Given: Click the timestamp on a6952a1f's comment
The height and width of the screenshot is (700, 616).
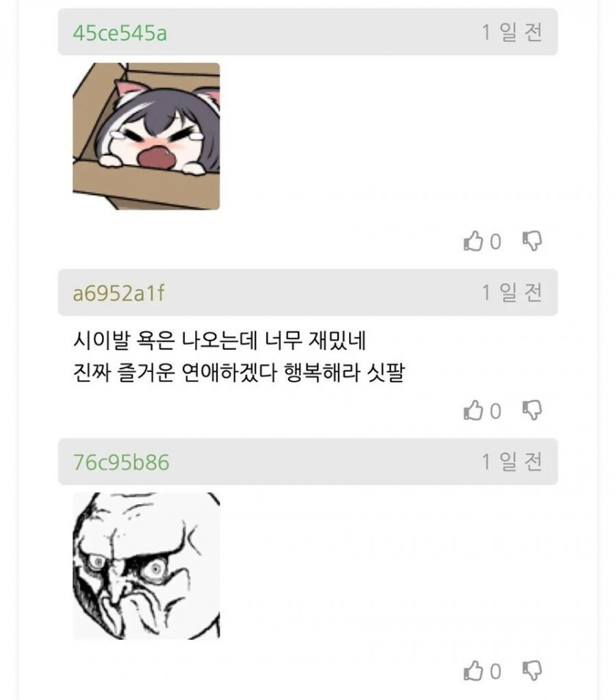Looking at the screenshot, I should pyautogui.click(x=512, y=293).
